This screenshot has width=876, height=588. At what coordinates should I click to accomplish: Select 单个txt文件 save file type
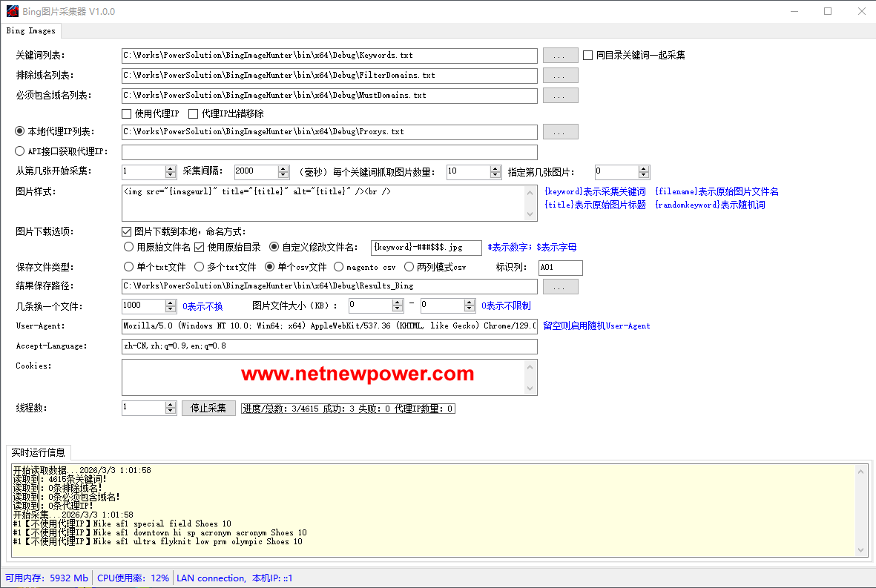click(x=128, y=267)
